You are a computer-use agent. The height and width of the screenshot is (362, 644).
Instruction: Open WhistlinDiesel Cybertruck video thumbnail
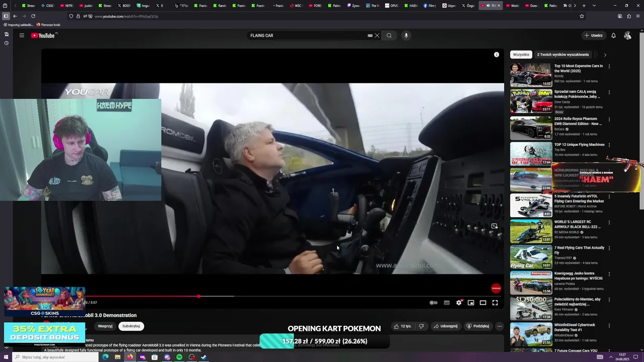pos(531,334)
